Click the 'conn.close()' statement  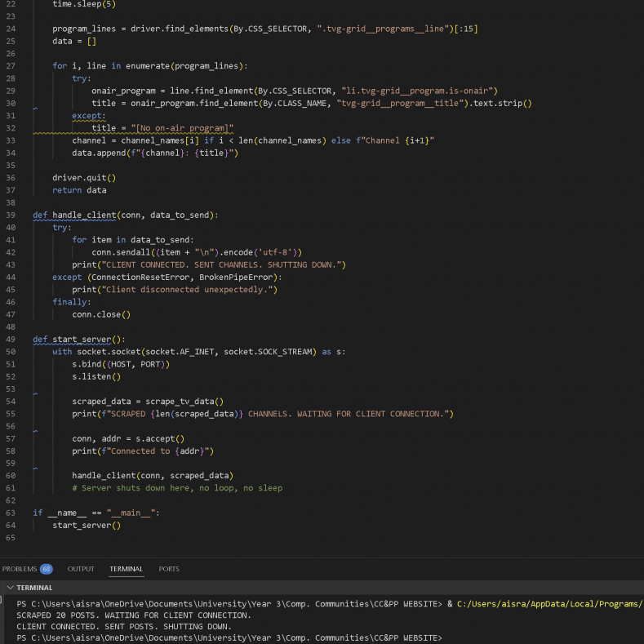(101, 314)
